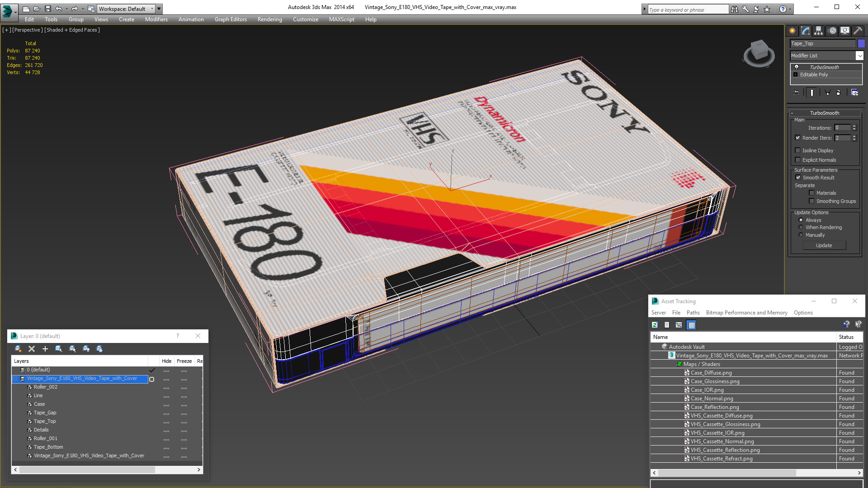Expand the Editable Poly sub-objects
The height and width of the screenshot is (488, 868).
pos(796,75)
